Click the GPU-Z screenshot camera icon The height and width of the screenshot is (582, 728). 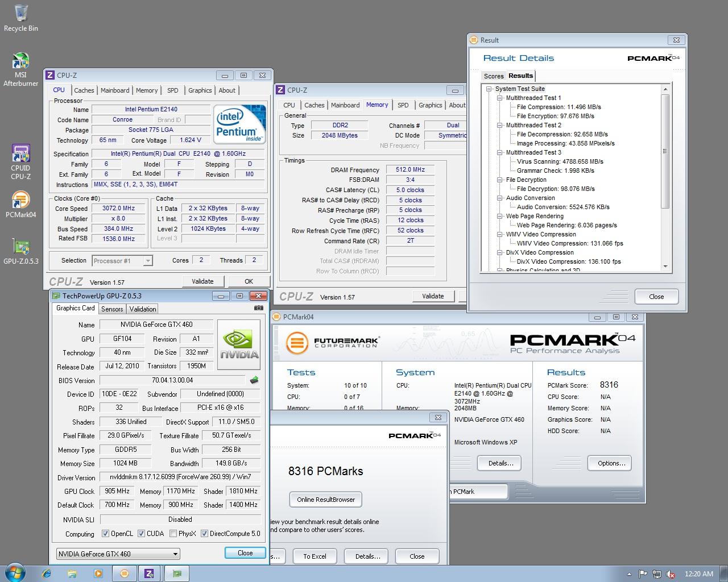point(259,308)
